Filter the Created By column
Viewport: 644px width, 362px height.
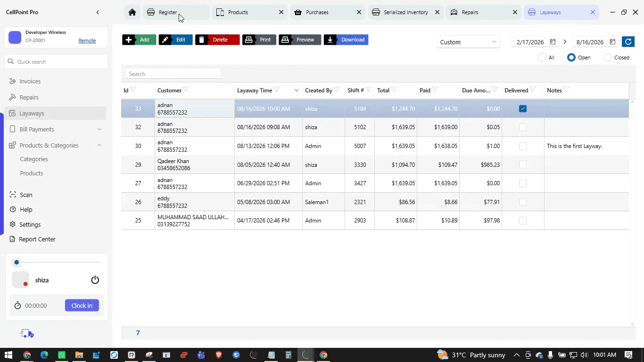pyautogui.click(x=337, y=90)
